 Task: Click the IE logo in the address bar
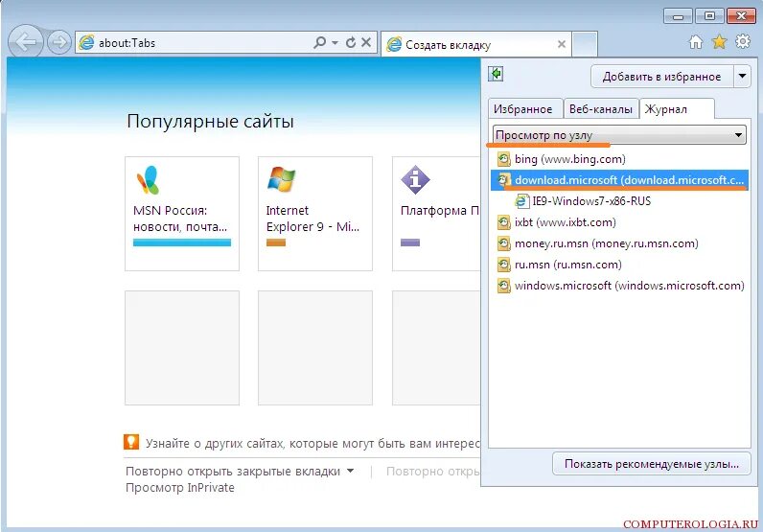pos(86,42)
